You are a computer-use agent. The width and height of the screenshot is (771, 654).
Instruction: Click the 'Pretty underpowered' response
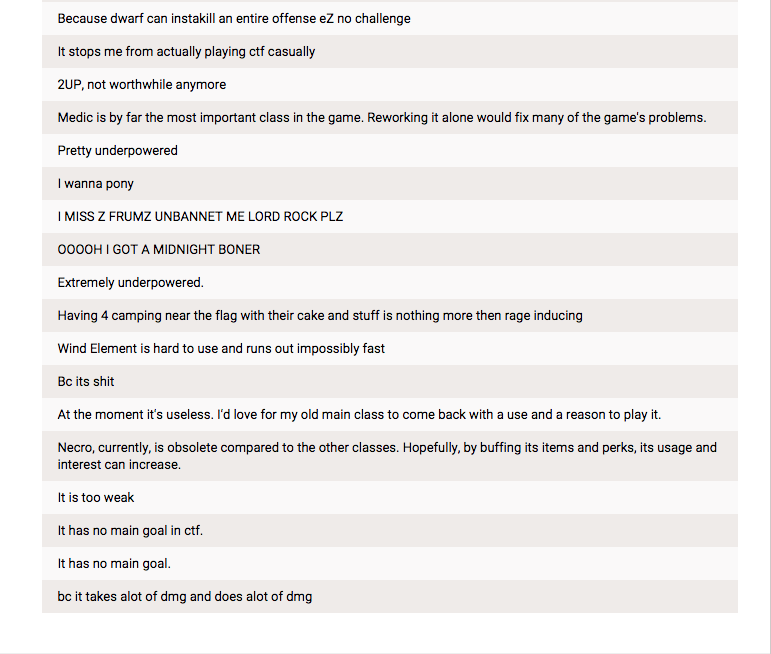[118, 151]
